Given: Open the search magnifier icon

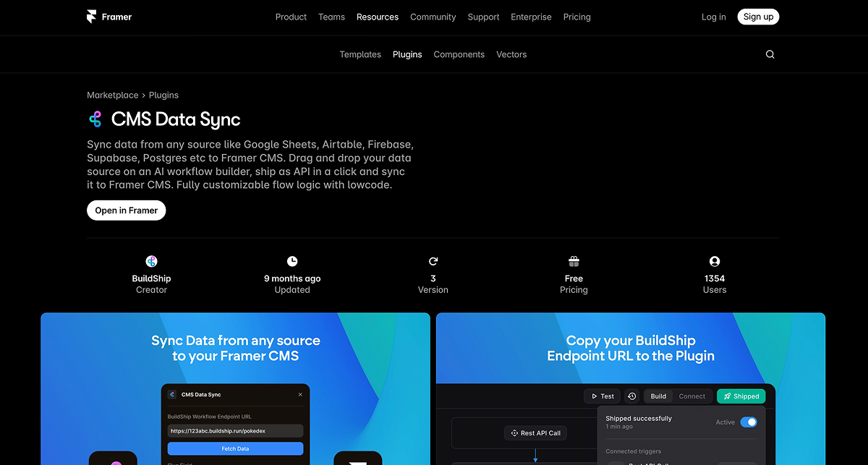Looking at the screenshot, I should coord(770,54).
